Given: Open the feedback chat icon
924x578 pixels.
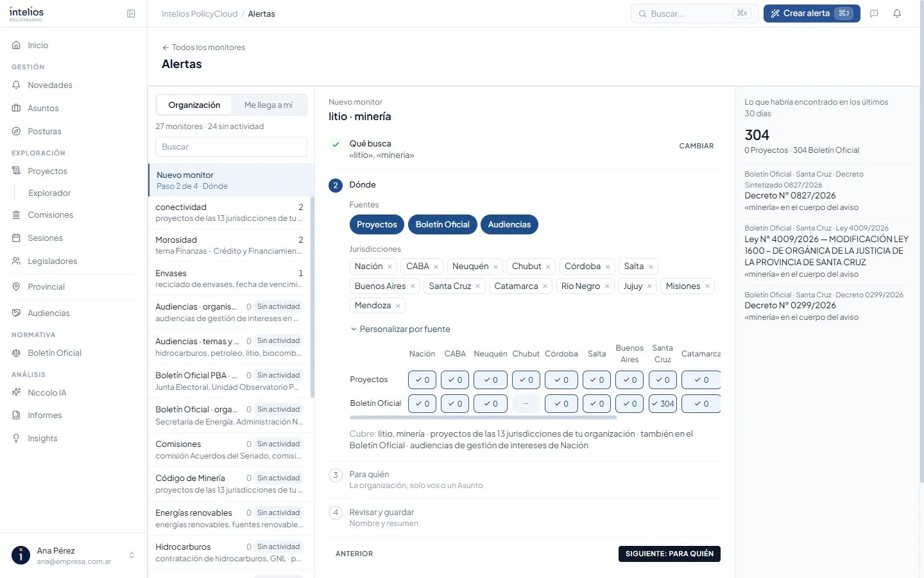Looking at the screenshot, I should click(874, 13).
